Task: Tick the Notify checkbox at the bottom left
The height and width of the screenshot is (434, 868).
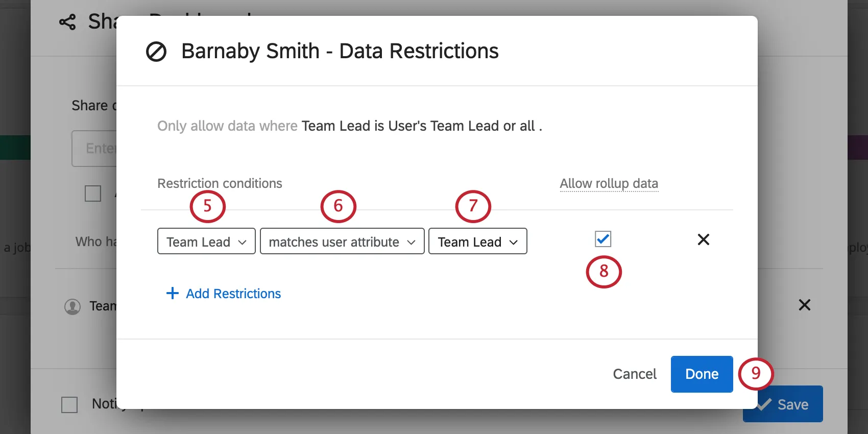Action: click(69, 405)
